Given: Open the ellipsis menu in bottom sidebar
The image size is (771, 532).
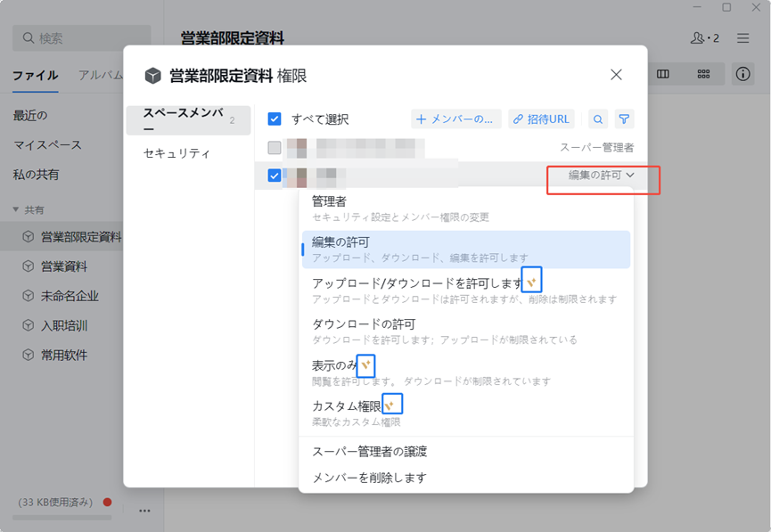Looking at the screenshot, I should point(144,510).
